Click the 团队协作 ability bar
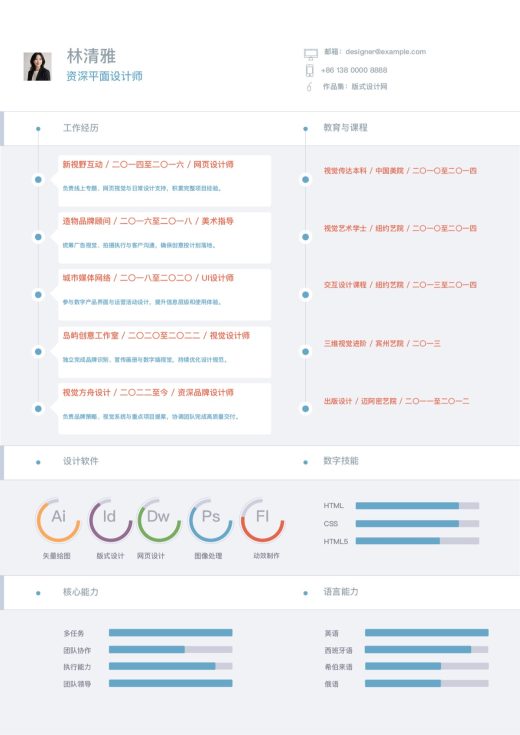Viewport: 520px width, 735px height. pyautogui.click(x=171, y=650)
